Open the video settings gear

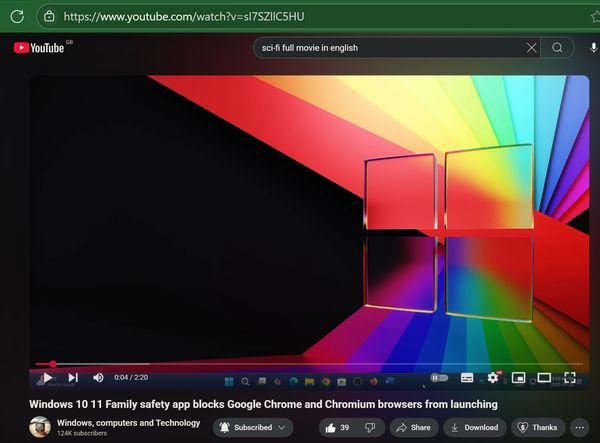coord(492,377)
